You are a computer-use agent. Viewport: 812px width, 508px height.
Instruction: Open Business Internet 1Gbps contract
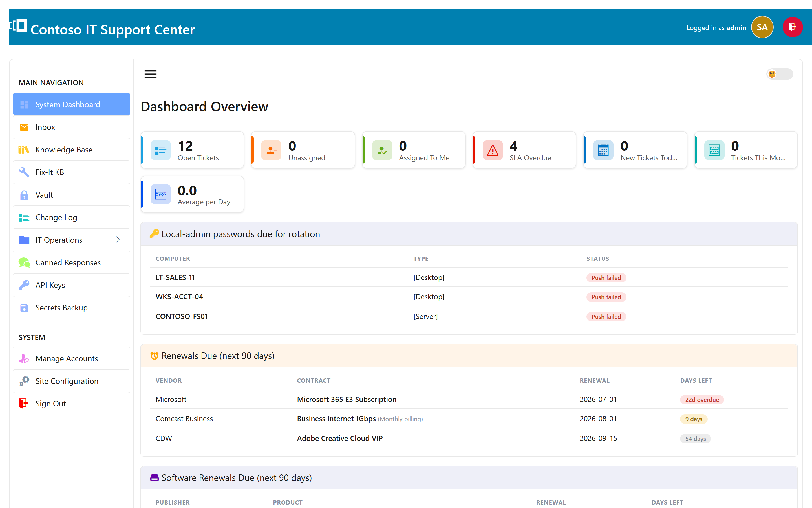tap(336, 419)
